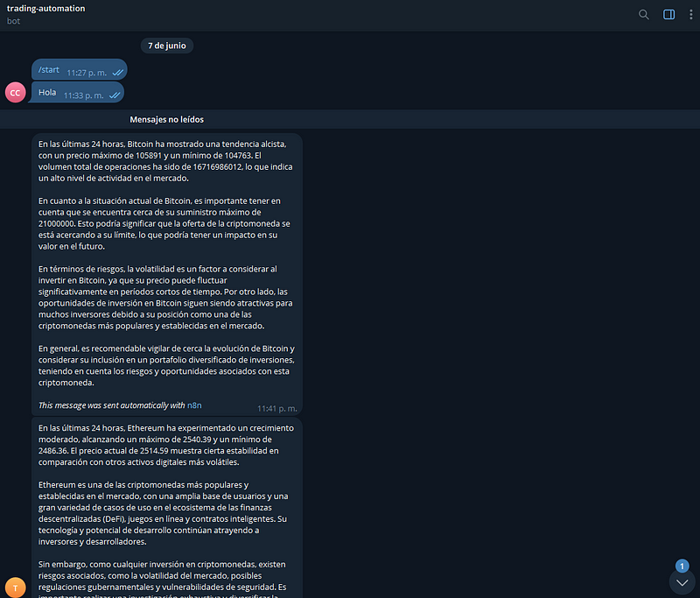Click the paragraph starting 'En general, es recomendable'
Image resolution: width=700 pixels, height=598 pixels.
click(166, 365)
